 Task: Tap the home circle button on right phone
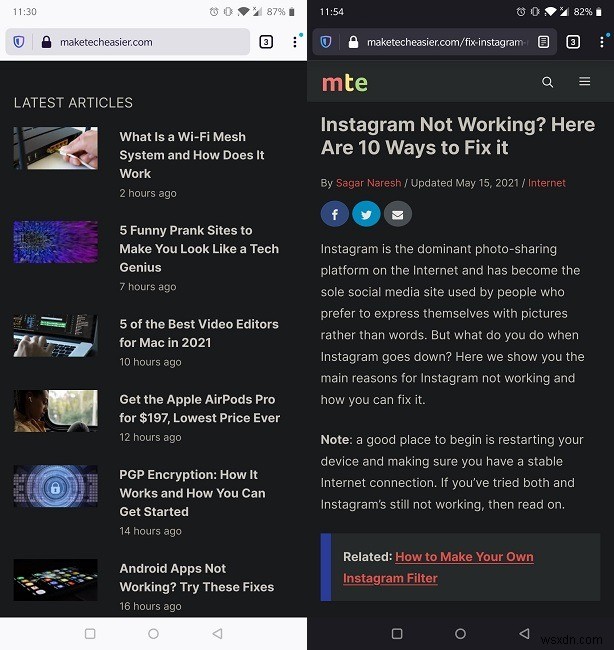tap(460, 633)
